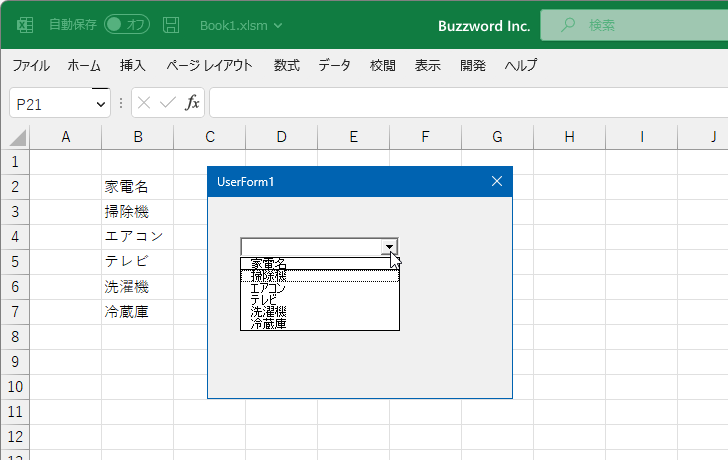This screenshot has height=460, width=728.
Task: Open the ヘルプ tab
Action: 521,65
